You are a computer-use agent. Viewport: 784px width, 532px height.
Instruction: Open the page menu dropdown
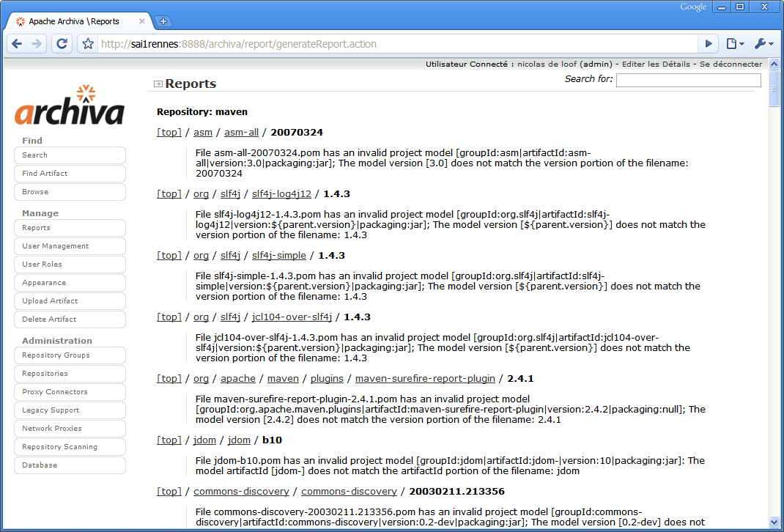click(x=734, y=44)
